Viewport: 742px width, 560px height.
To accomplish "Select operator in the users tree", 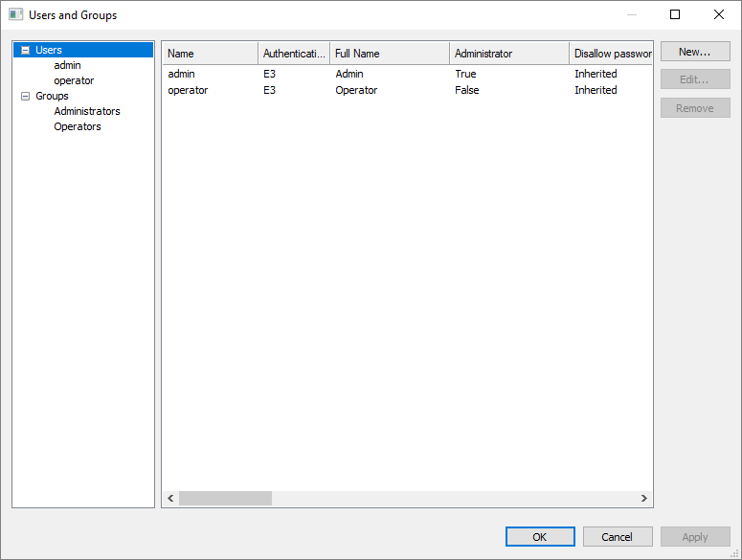I will pyautogui.click(x=74, y=80).
